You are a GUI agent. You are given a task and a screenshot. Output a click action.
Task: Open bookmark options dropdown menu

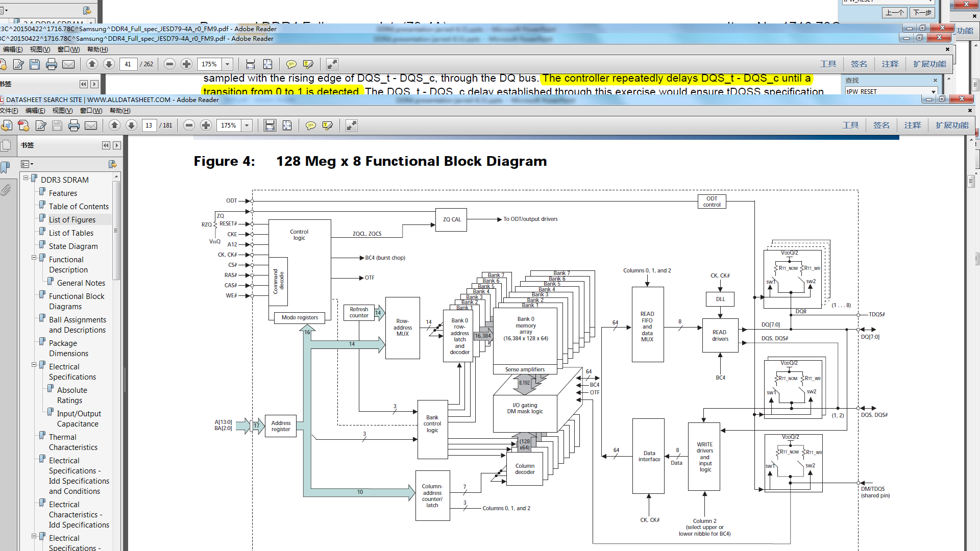pos(27,164)
